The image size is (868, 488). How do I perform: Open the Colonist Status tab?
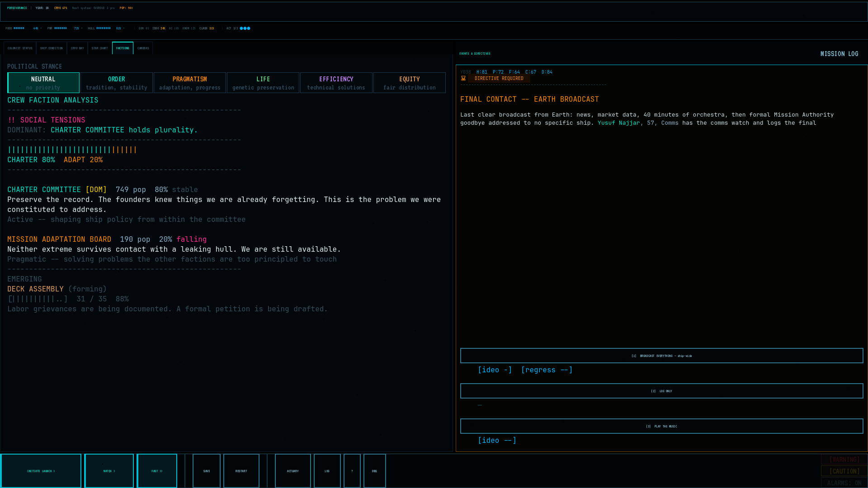pyautogui.click(x=20, y=48)
